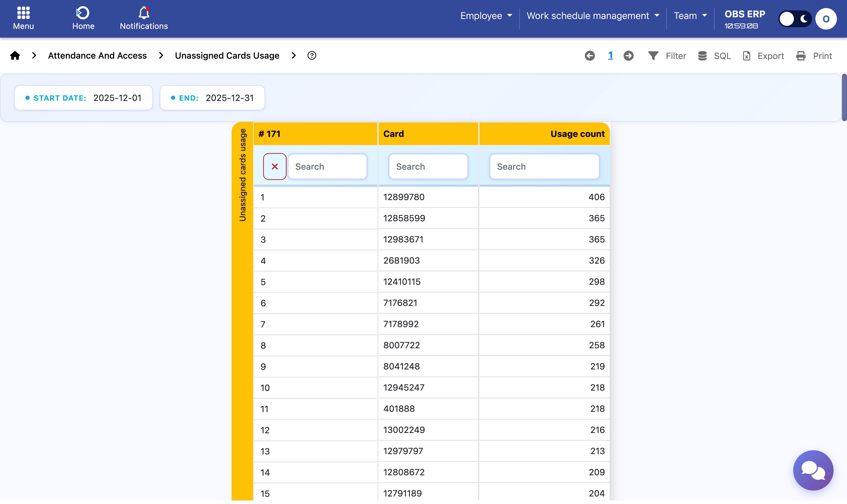Click the Card column search field

(428, 166)
